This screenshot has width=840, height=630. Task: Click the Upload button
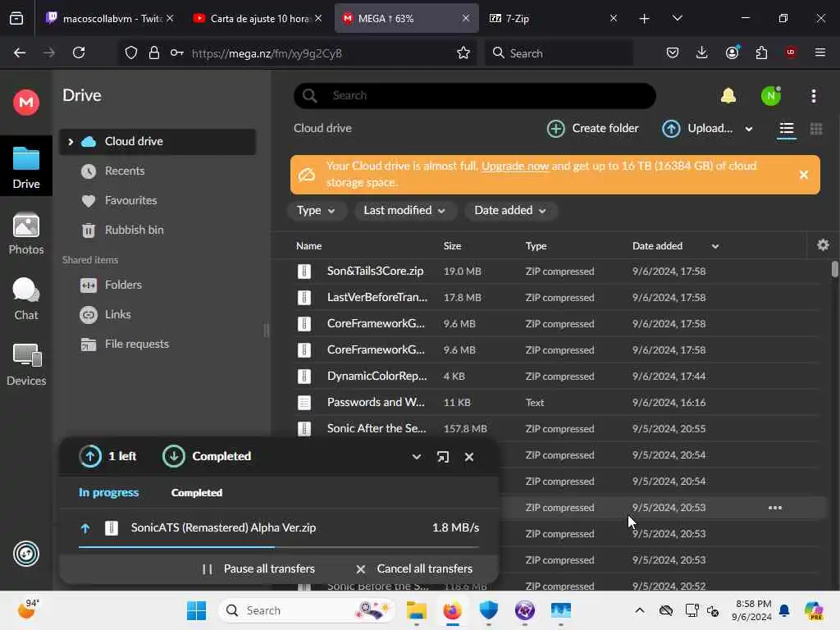697,129
